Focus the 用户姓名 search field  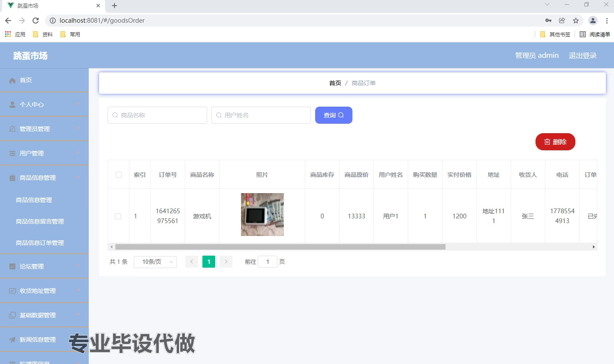(x=261, y=115)
